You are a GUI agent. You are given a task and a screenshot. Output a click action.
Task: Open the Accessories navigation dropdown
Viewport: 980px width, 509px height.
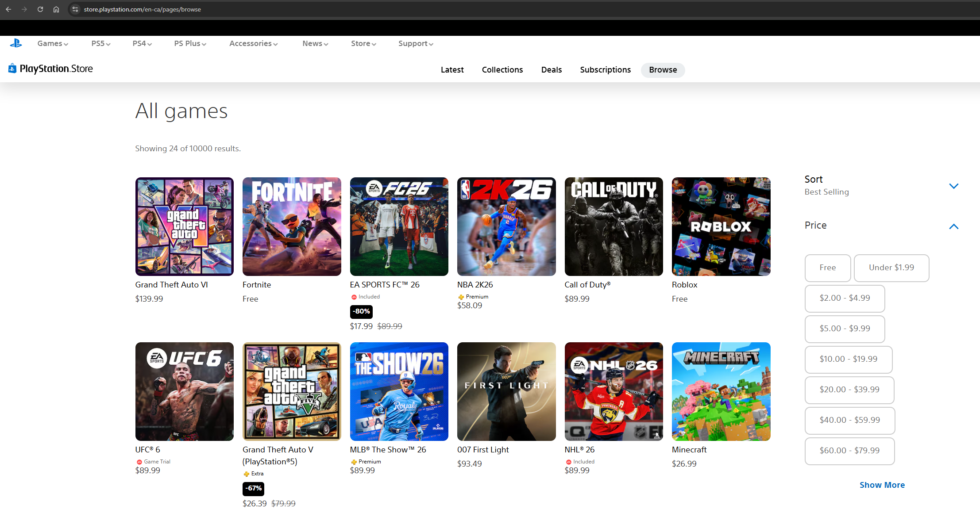pos(254,43)
